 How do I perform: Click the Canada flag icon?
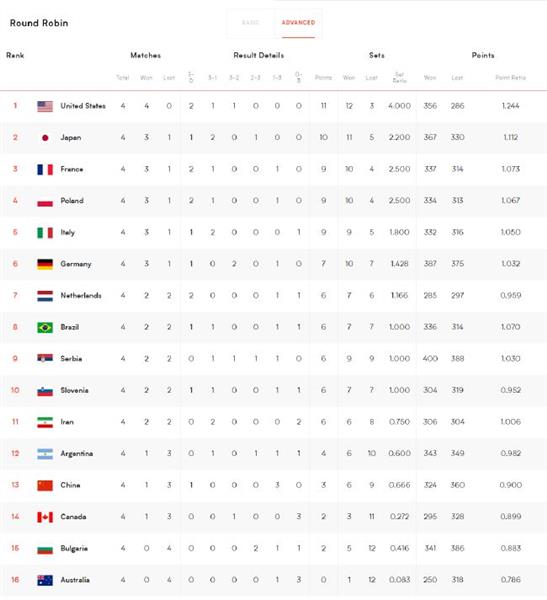[x=45, y=517]
